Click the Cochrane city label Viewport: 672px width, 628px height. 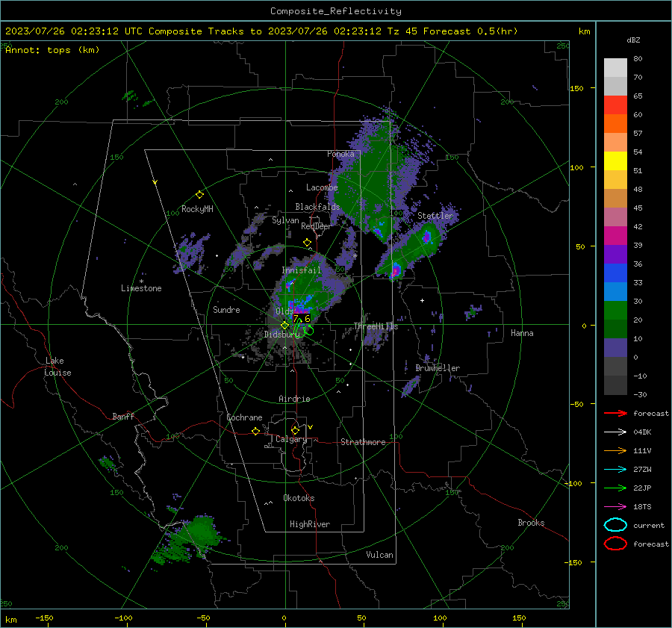coord(244,417)
